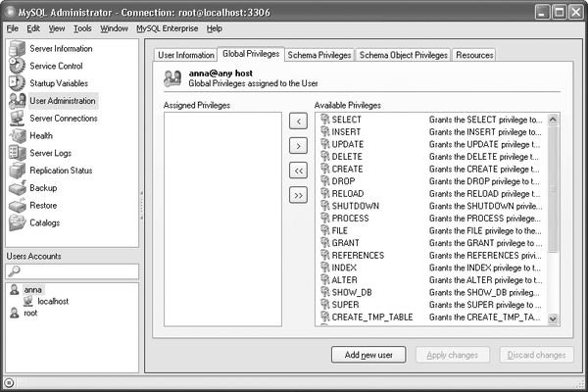Click the Add new user button

[368, 355]
